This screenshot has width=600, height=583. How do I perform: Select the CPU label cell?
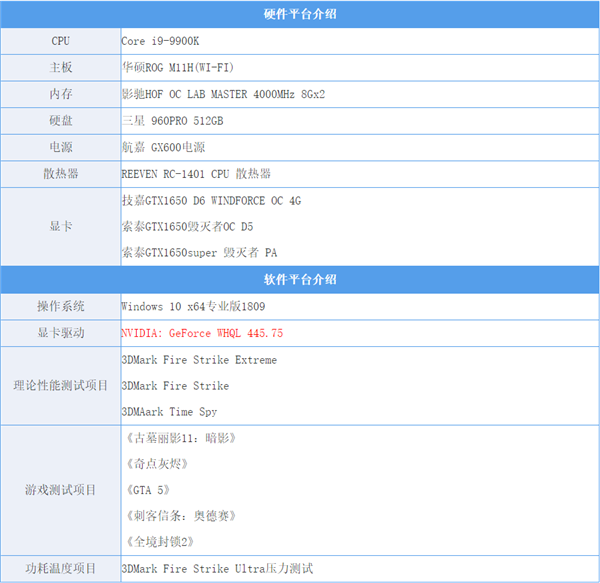click(60, 41)
